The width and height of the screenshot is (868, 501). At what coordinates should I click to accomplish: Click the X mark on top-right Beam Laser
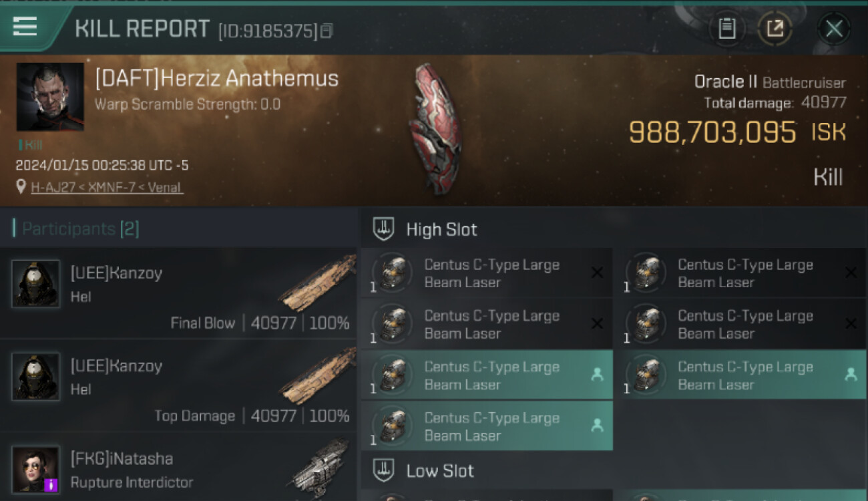click(851, 273)
